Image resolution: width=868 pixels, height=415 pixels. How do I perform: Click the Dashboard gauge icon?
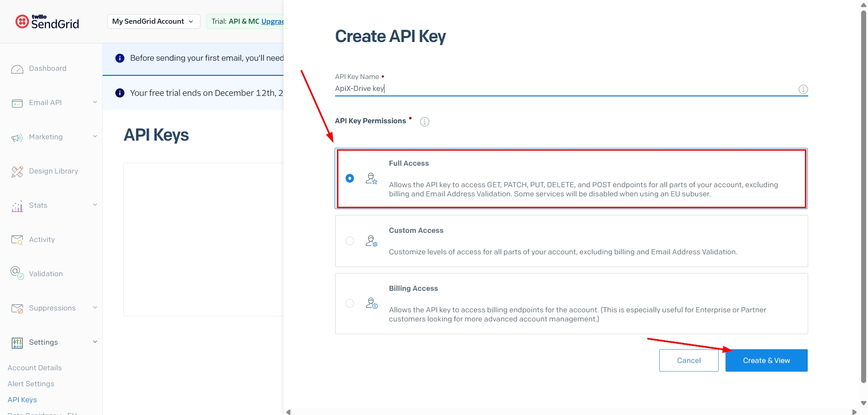point(17,69)
